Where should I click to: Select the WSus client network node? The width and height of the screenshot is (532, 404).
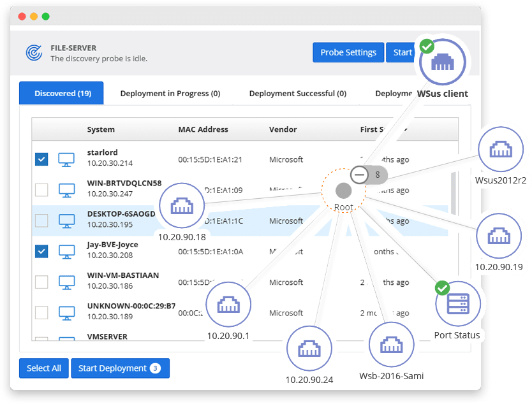(x=443, y=62)
